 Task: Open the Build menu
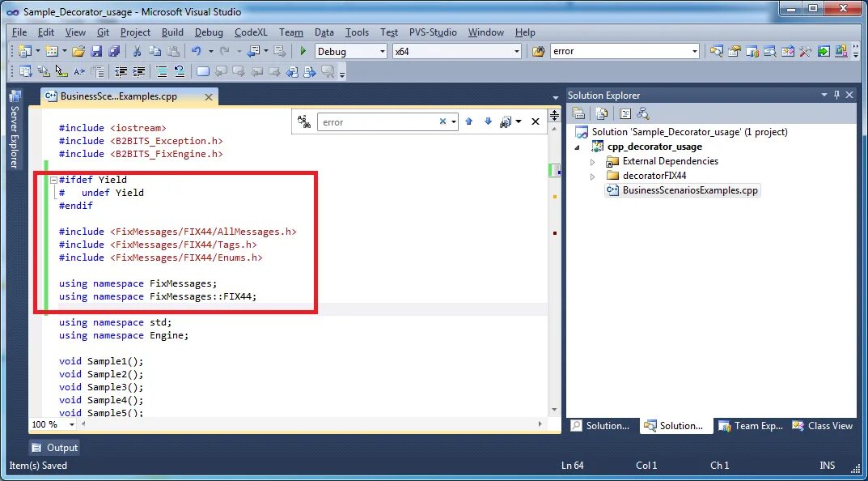pos(172,32)
